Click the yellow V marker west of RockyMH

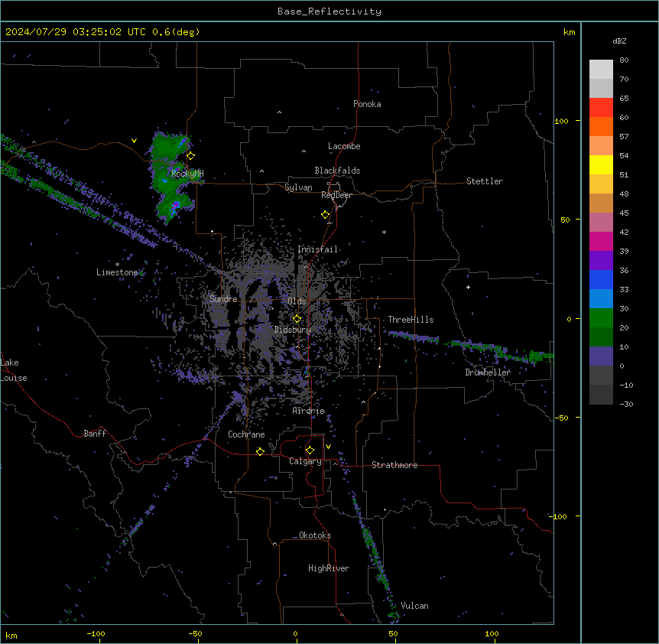click(134, 141)
